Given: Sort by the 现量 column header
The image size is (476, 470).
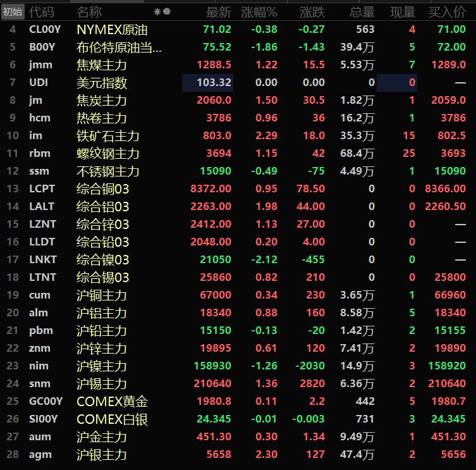Looking at the screenshot, I should tap(403, 12).
